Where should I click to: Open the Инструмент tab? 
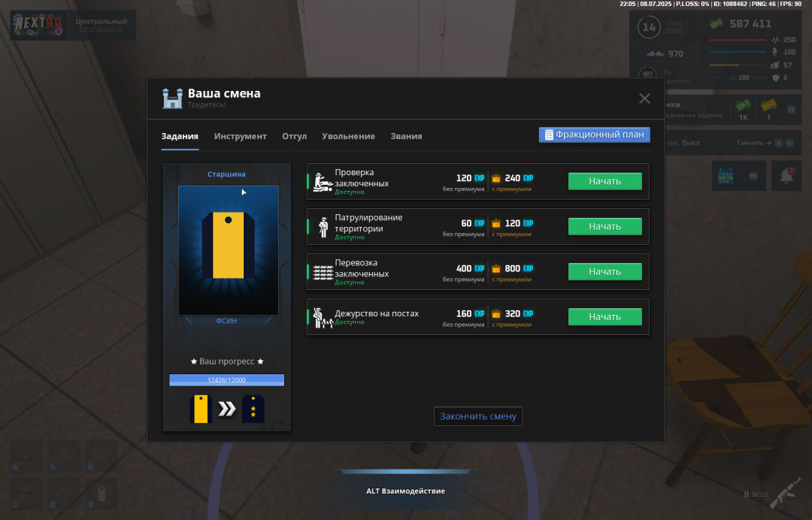(x=241, y=136)
